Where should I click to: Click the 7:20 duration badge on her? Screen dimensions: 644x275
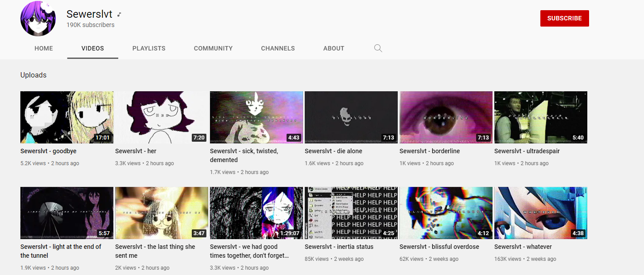(199, 138)
